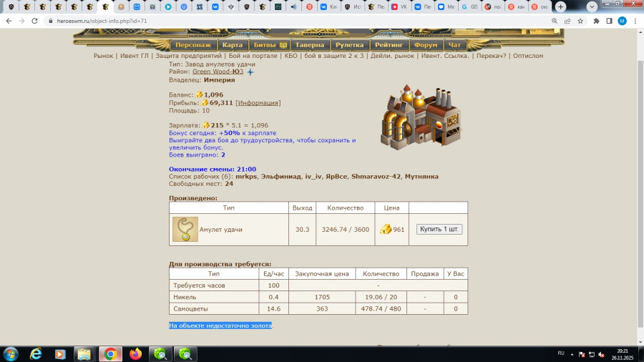Click the blue star icon next to Green Wood

pyautogui.click(x=250, y=72)
